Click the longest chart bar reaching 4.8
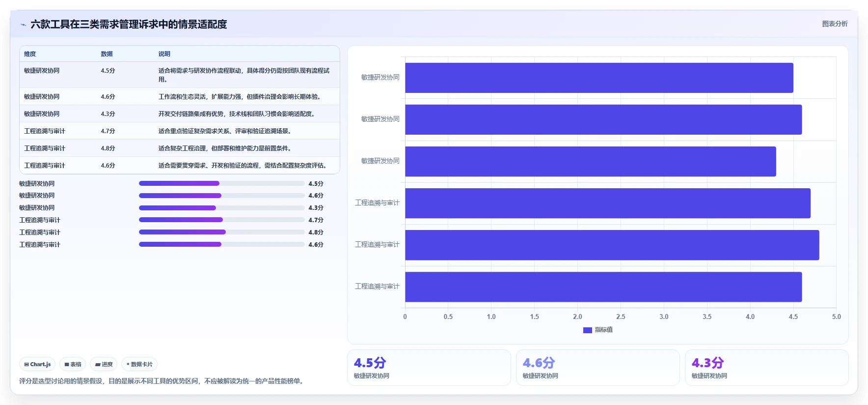 (612, 245)
